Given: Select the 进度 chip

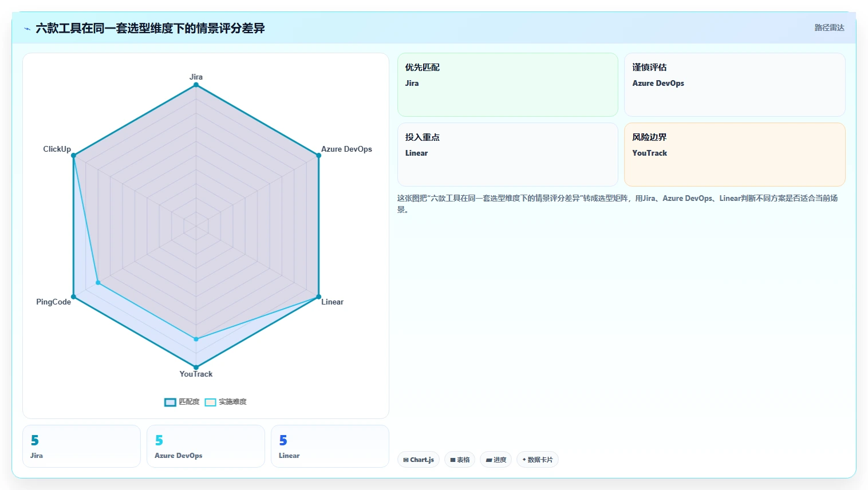Looking at the screenshot, I should click(x=496, y=460).
